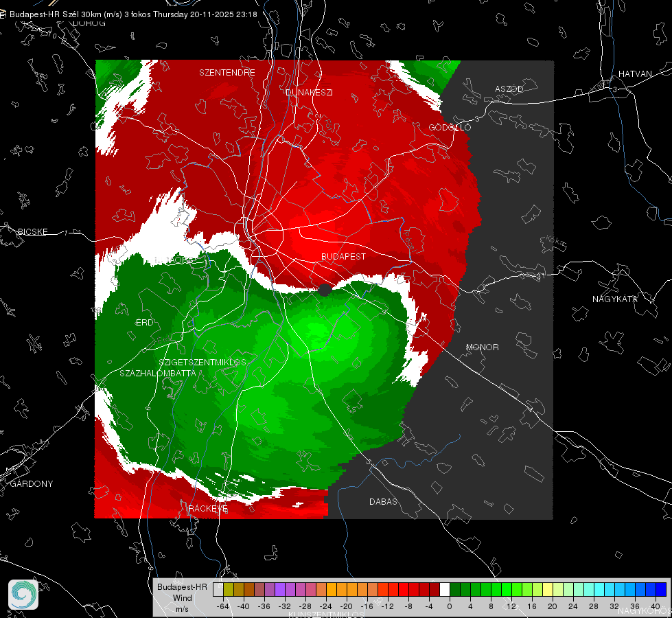Click the '-64' legend scale value

tap(223, 606)
